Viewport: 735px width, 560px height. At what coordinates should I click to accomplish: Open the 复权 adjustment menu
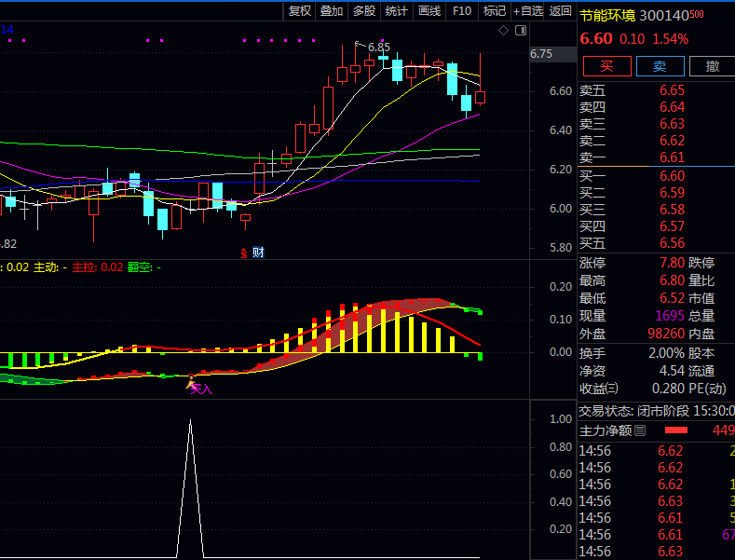(300, 11)
